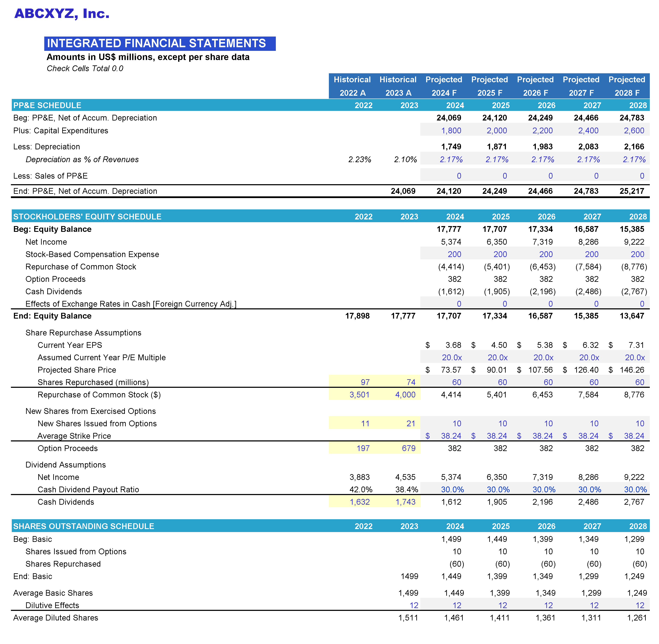The height and width of the screenshot is (644, 659).
Task: Click the Projected 2028 F column header
Action: pyautogui.click(x=627, y=86)
